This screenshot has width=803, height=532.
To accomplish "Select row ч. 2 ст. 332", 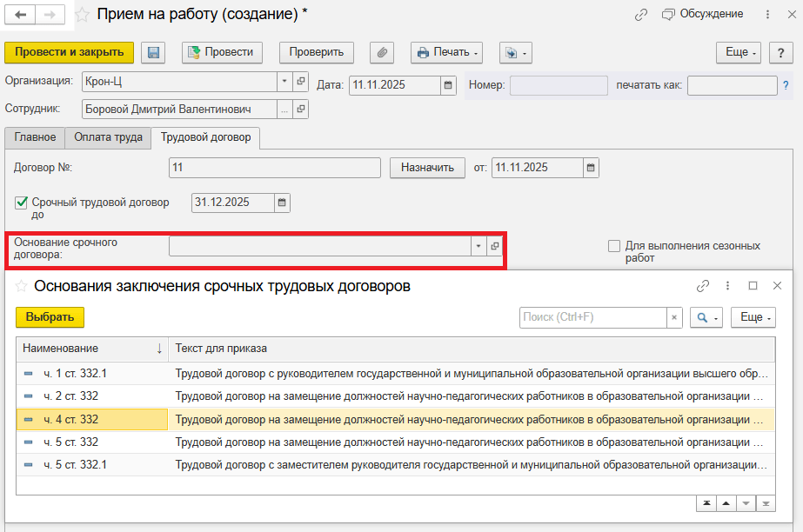I will click(x=71, y=396).
